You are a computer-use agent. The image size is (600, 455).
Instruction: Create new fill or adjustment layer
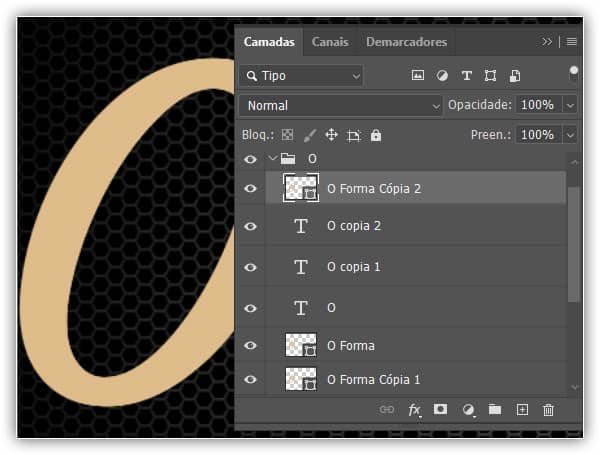[468, 410]
